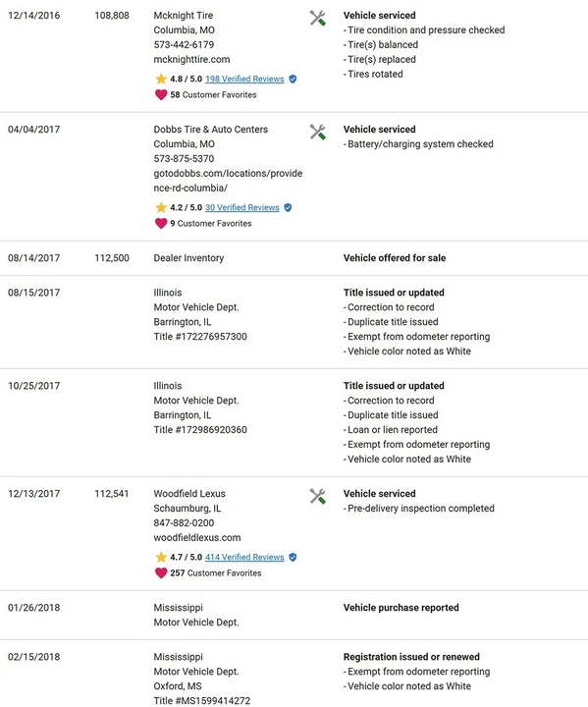This screenshot has width=588, height=707.
Task: Click the pink heart for 9 Customer Favorites
Action: (x=161, y=223)
